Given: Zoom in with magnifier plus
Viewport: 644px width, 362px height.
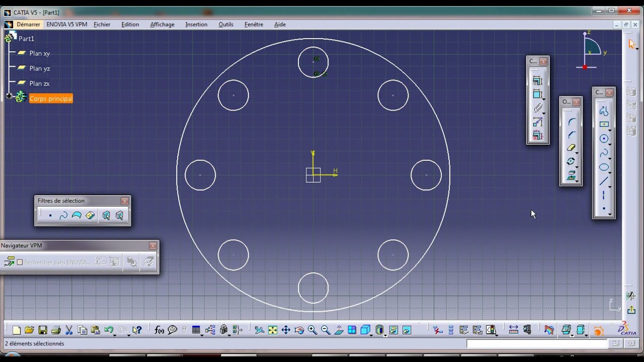Looking at the screenshot, I should 312,330.
